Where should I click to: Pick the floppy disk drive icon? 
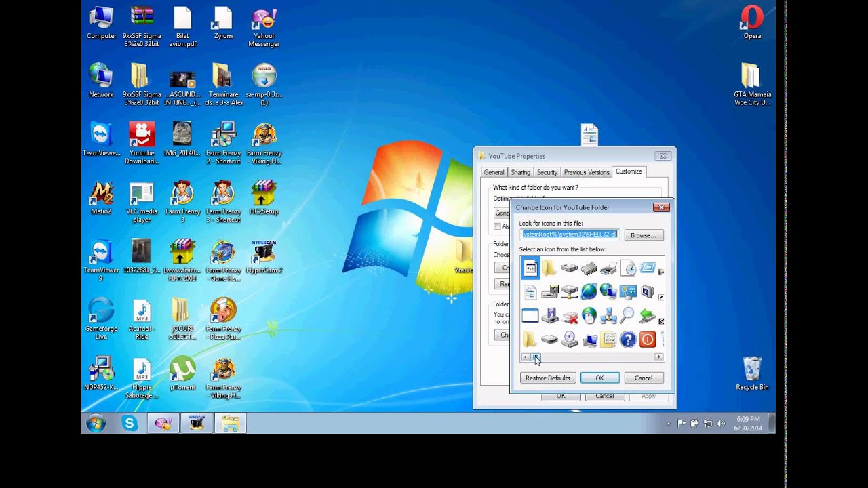[549, 316]
